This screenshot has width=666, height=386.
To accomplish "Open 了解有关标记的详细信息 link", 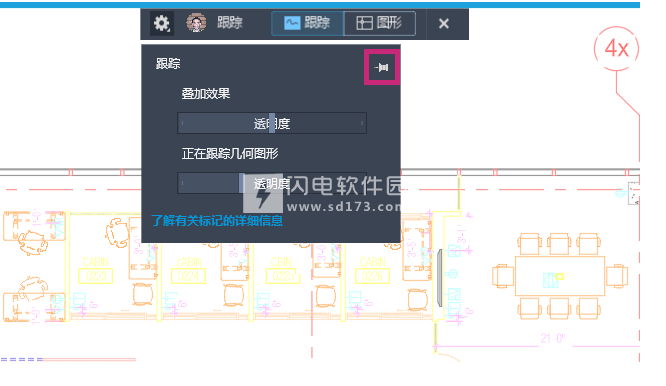I will pyautogui.click(x=217, y=221).
